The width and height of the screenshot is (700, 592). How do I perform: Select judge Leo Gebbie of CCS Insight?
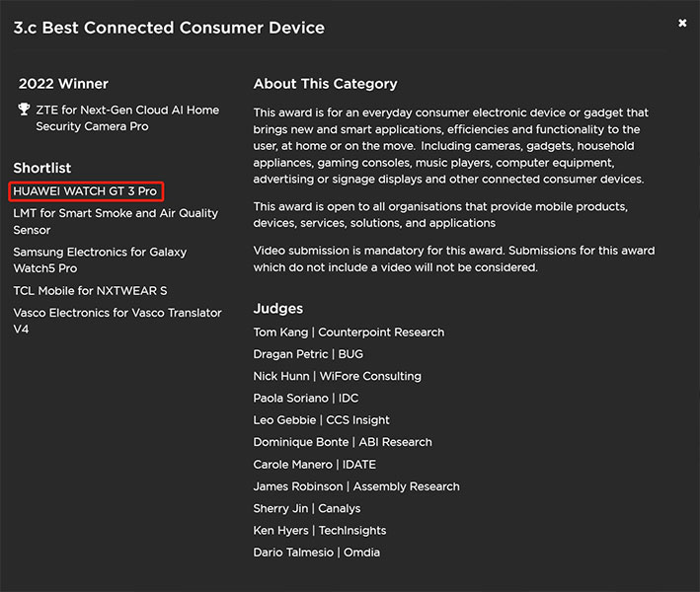[321, 420]
